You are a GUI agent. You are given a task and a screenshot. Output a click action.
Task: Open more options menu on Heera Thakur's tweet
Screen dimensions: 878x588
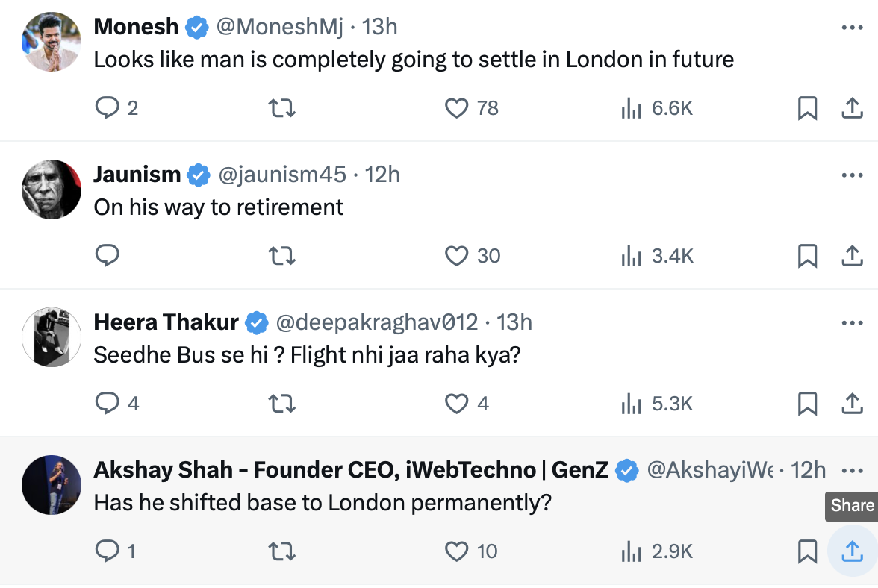click(x=852, y=323)
